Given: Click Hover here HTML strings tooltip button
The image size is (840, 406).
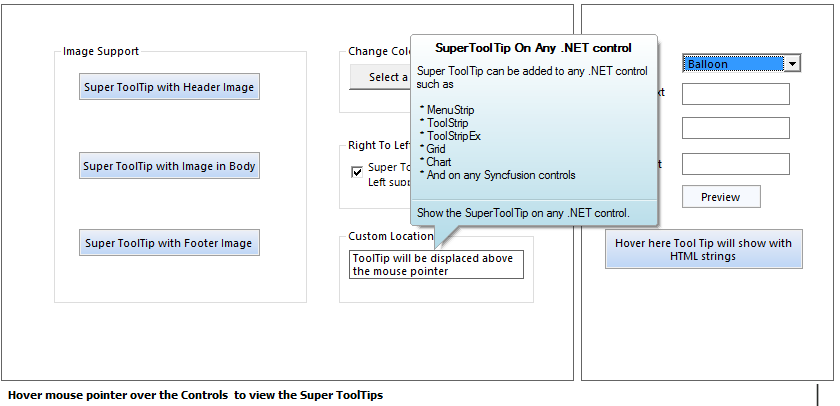Looking at the screenshot, I should [703, 250].
